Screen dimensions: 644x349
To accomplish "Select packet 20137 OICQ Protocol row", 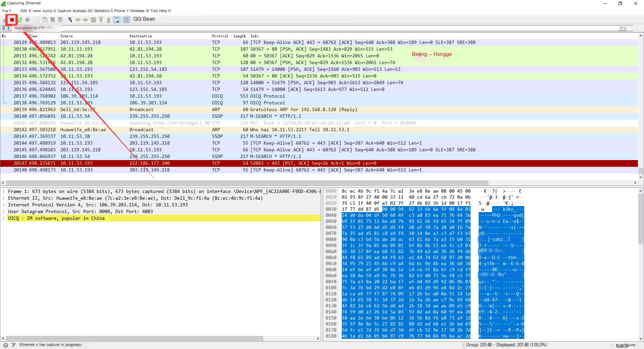I will [319, 96].
